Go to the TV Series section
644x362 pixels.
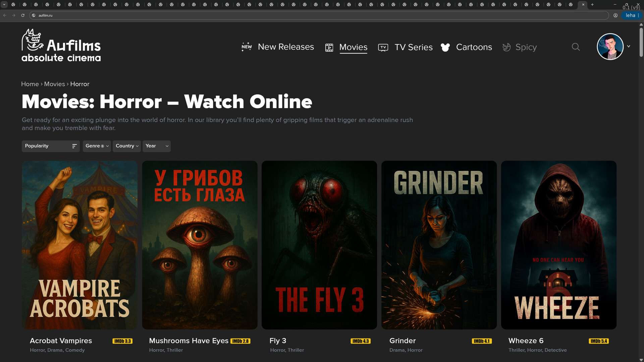[413, 47]
